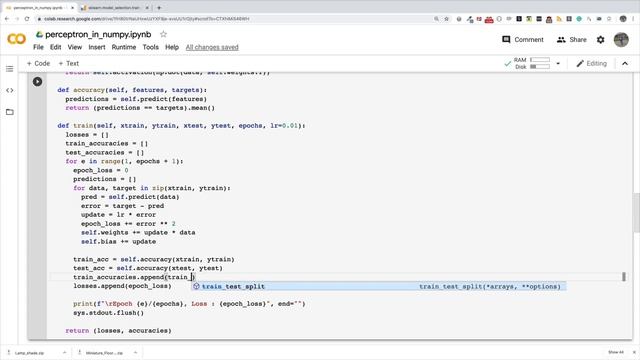Viewport: 640px width, 360px height.
Task: Expand the RAM and Disk dropdown arrow
Action: pos(558,64)
